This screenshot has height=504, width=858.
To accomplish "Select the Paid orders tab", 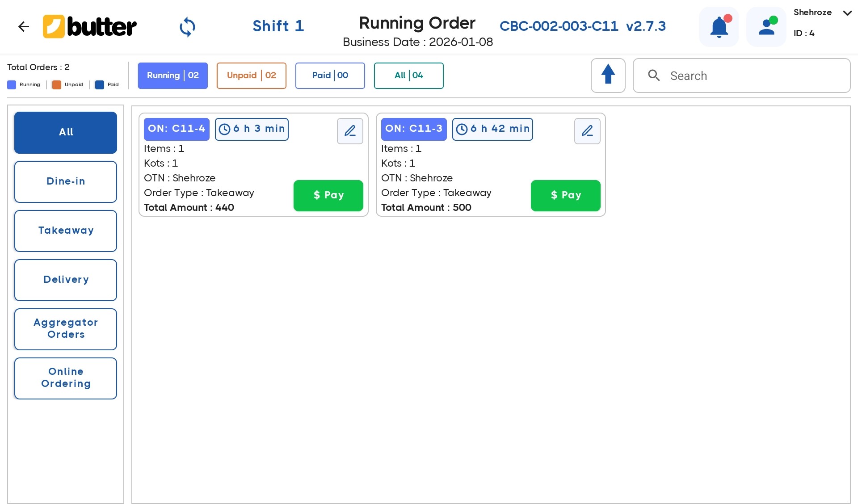I will (x=330, y=76).
